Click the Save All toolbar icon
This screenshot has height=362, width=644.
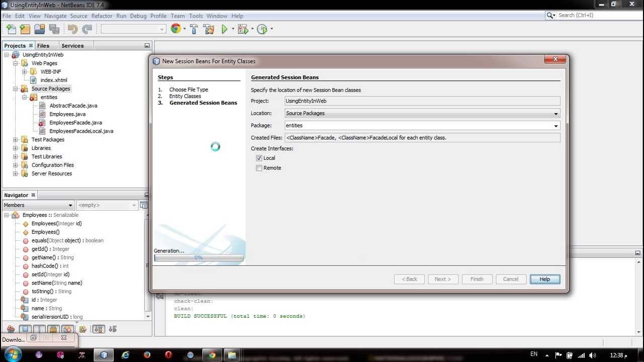54,29
